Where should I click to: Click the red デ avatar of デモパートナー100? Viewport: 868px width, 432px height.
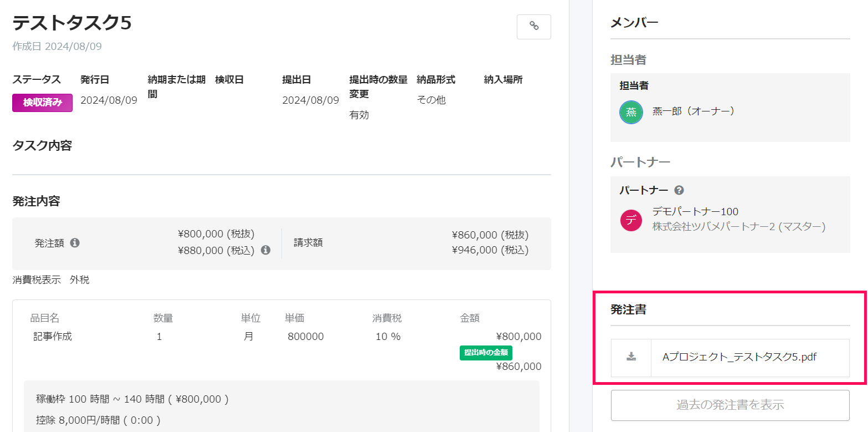[631, 220]
